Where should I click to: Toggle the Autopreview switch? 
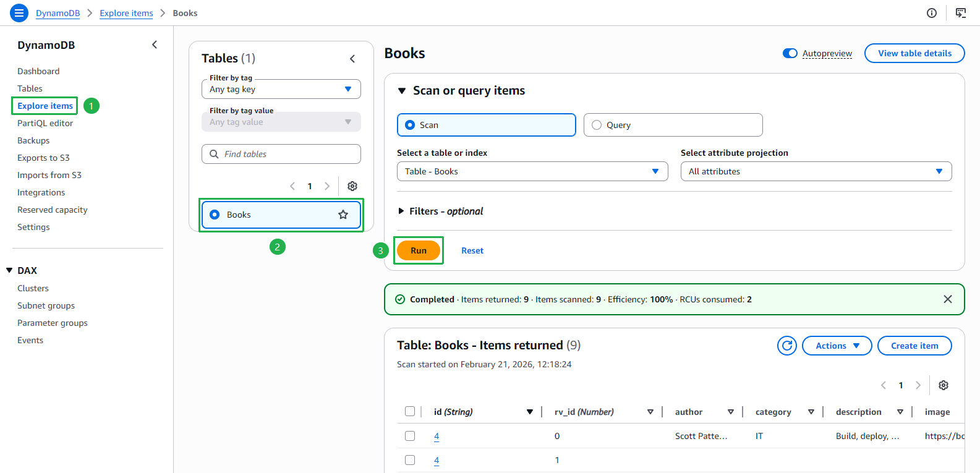[x=790, y=53]
